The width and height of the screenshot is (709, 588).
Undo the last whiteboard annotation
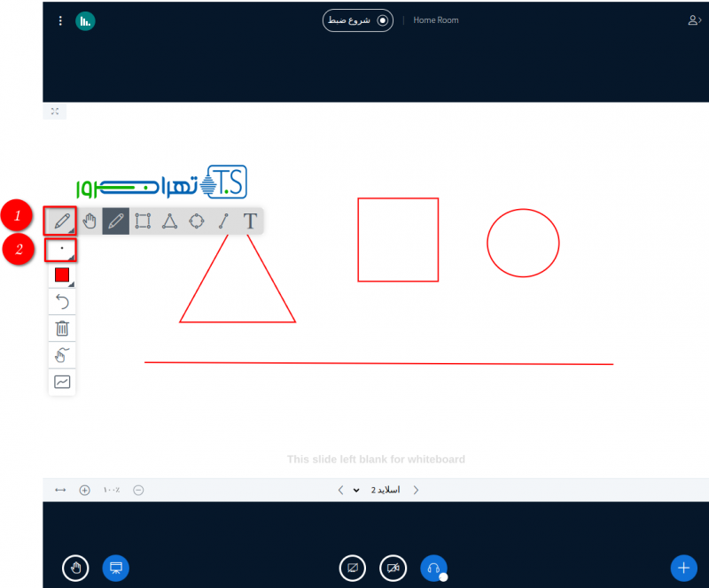click(62, 302)
